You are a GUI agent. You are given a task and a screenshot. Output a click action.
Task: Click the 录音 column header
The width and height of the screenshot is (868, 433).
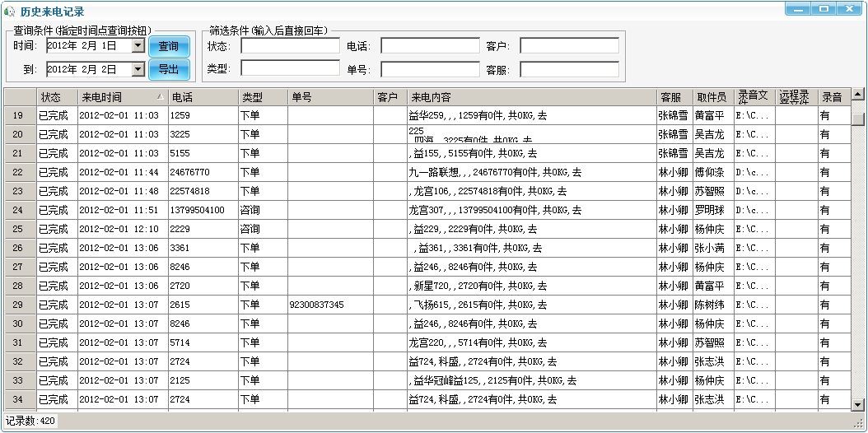point(833,97)
